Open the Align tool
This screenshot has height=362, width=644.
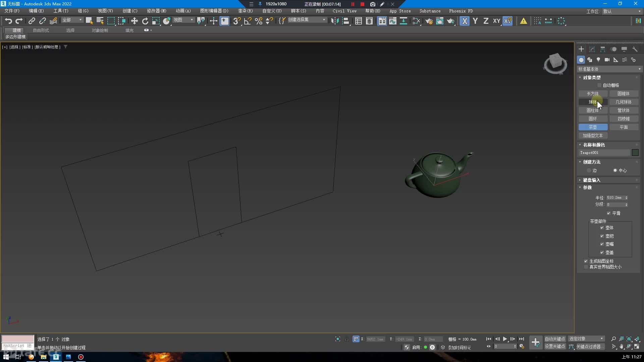pos(345,21)
